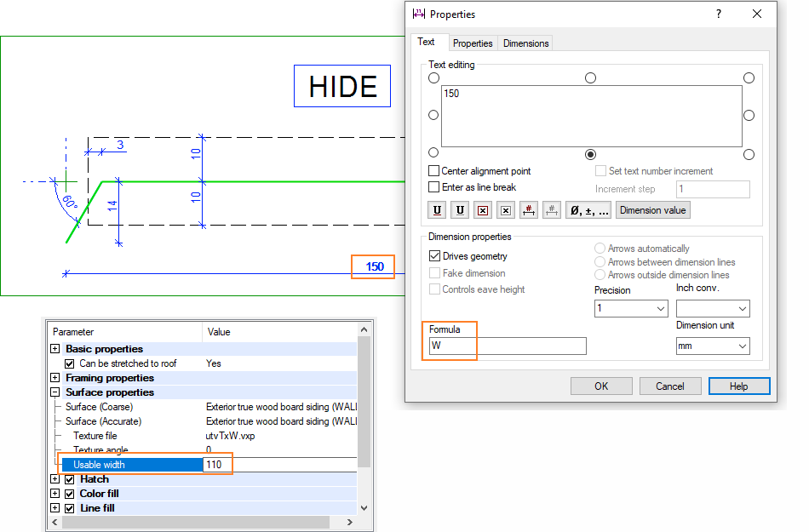
Task: Open the Dimension unit mm dropdown
Action: pos(713,346)
